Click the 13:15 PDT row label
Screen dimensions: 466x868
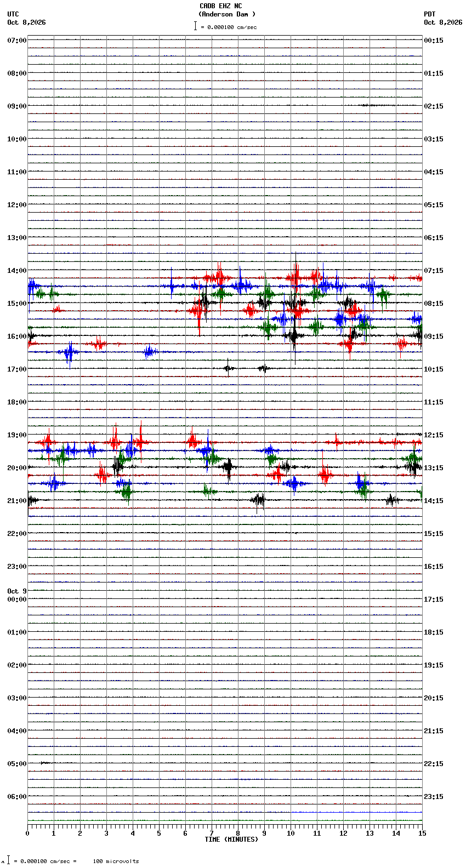pyautogui.click(x=434, y=468)
